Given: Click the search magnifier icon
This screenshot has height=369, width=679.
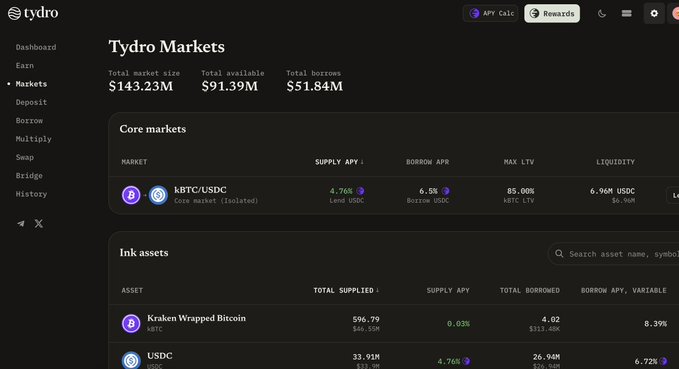Looking at the screenshot, I should pos(559,254).
